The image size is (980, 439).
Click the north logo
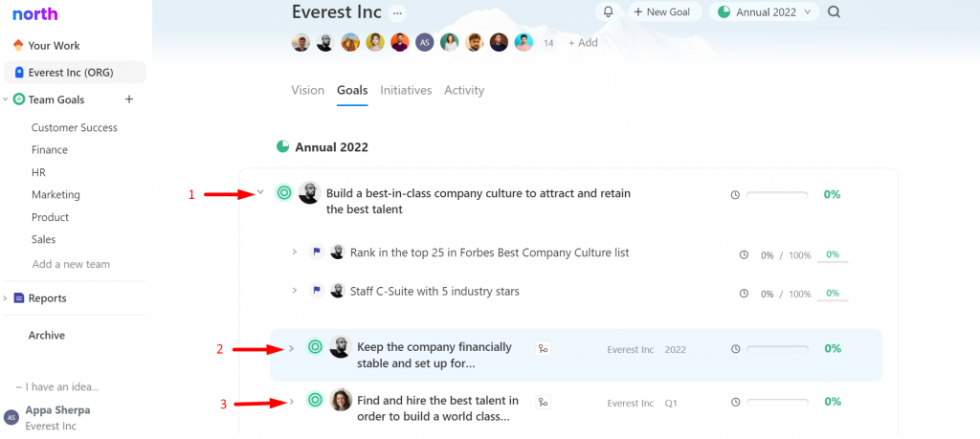(x=35, y=13)
